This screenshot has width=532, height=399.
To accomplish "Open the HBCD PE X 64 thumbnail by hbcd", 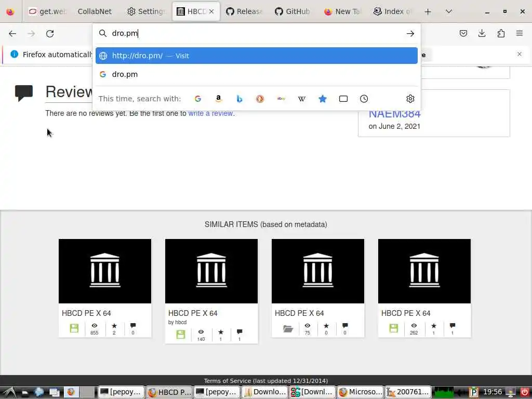I will [211, 271].
